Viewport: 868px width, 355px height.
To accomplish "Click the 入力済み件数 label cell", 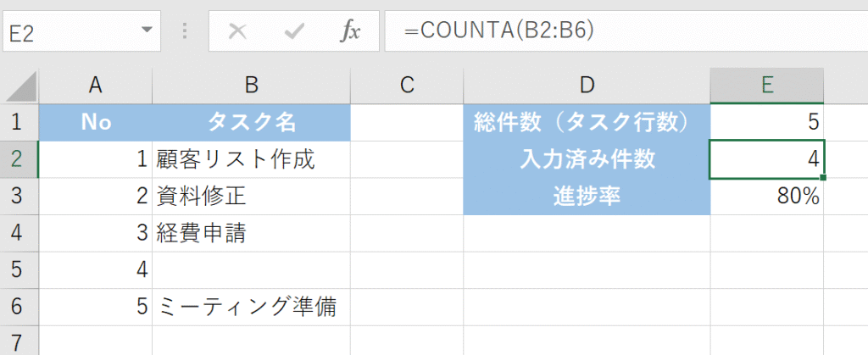I will pos(587,159).
